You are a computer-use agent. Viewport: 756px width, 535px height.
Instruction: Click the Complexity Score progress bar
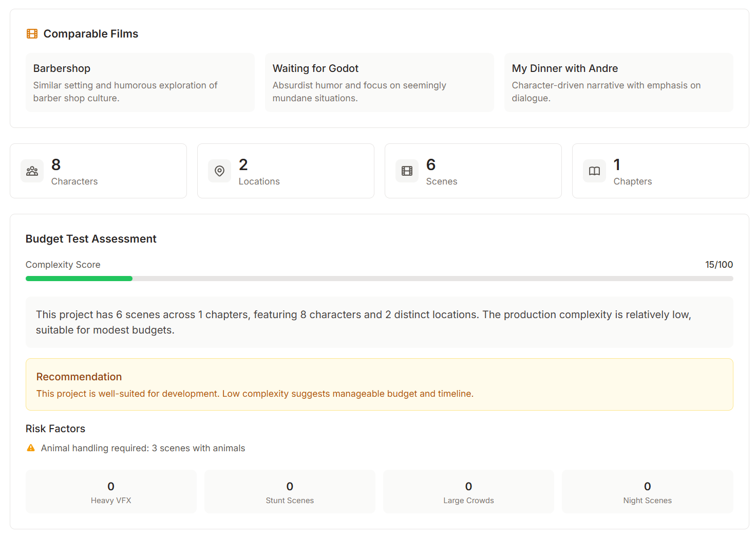379,278
